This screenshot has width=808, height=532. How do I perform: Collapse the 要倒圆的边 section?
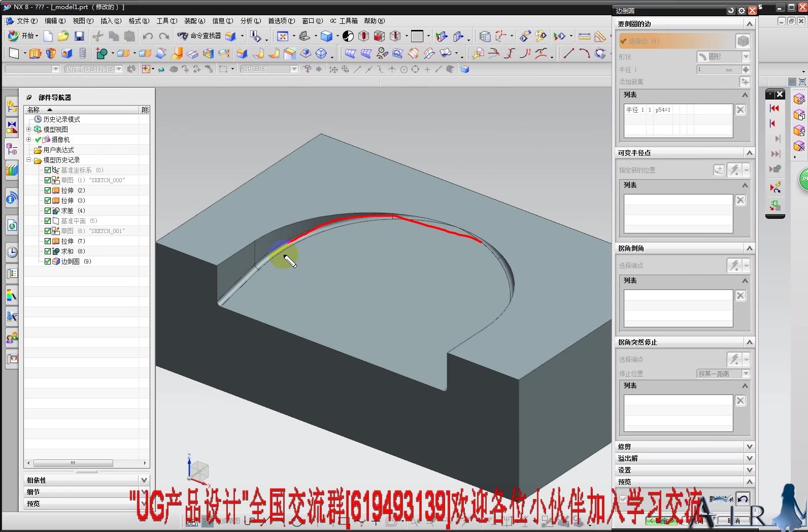coord(749,24)
